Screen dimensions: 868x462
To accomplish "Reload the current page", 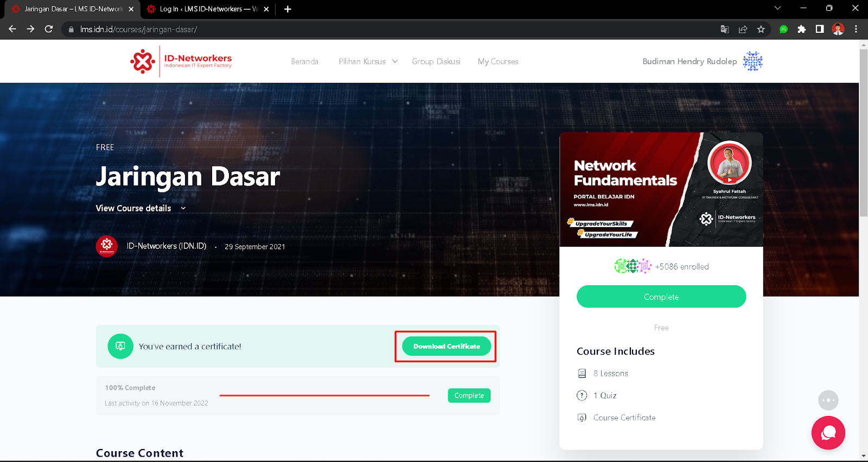I will pos(49,29).
